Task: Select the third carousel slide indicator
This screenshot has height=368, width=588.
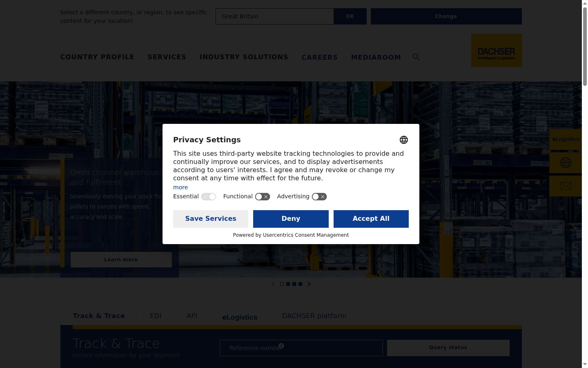Action: [294, 284]
